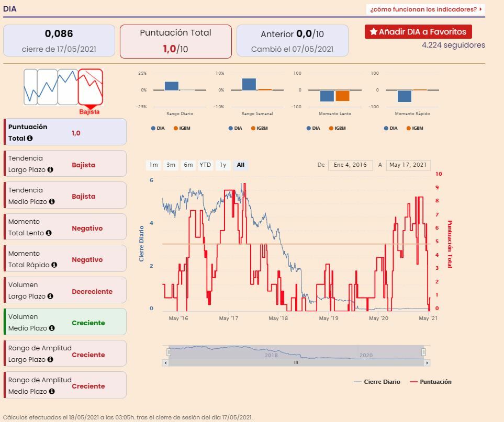Toggle Puntuación series in chart legend
Image resolution: width=504 pixels, height=422 pixels.
coord(431,382)
